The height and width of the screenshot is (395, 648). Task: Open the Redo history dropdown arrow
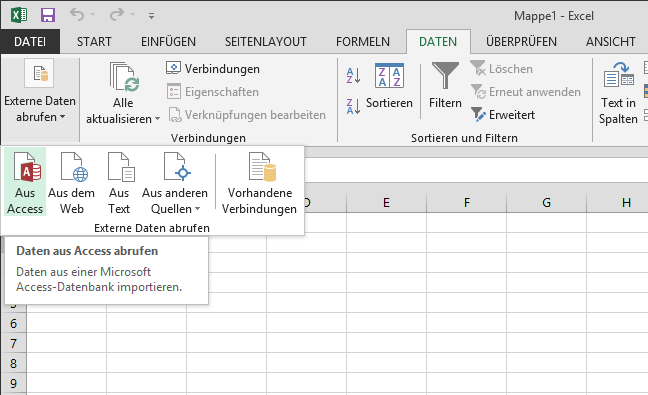click(x=133, y=15)
